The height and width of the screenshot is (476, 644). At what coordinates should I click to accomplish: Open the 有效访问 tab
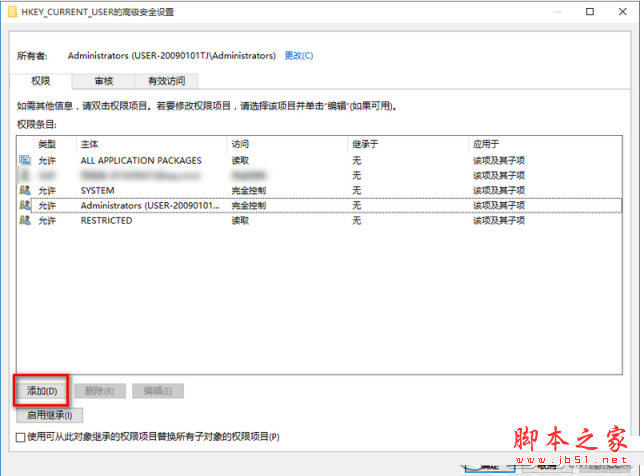click(x=166, y=81)
